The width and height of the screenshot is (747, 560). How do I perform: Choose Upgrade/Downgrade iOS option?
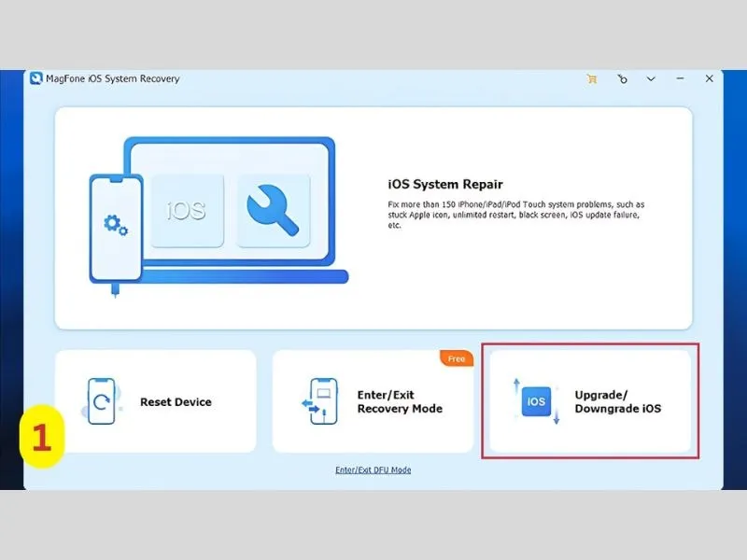coord(590,401)
